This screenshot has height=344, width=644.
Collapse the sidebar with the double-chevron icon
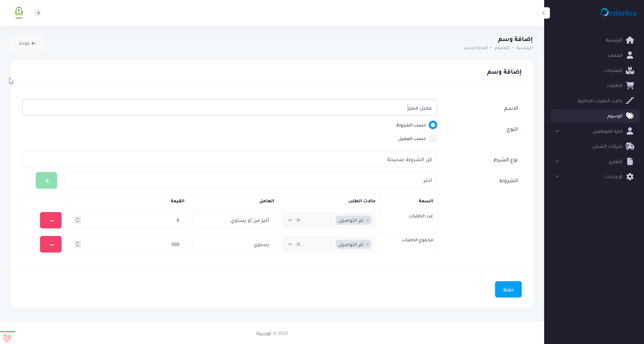544,13
